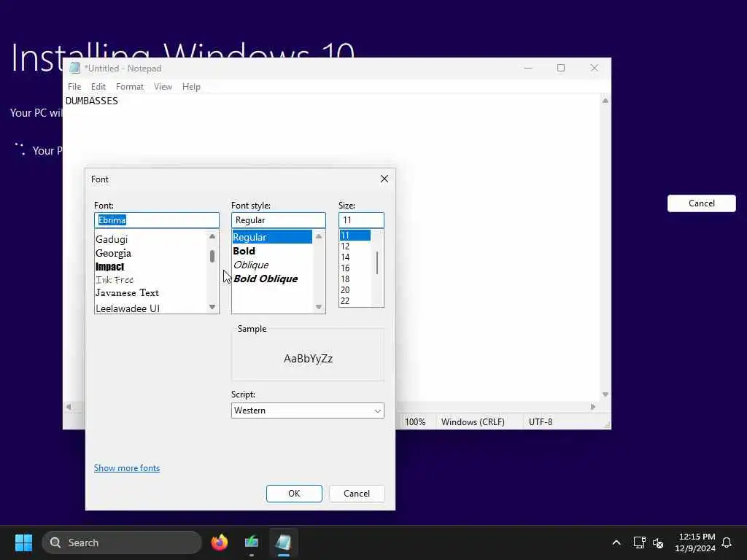This screenshot has height=560, width=747.
Task: Switch to Notepad taskbar icon
Action: point(284,542)
